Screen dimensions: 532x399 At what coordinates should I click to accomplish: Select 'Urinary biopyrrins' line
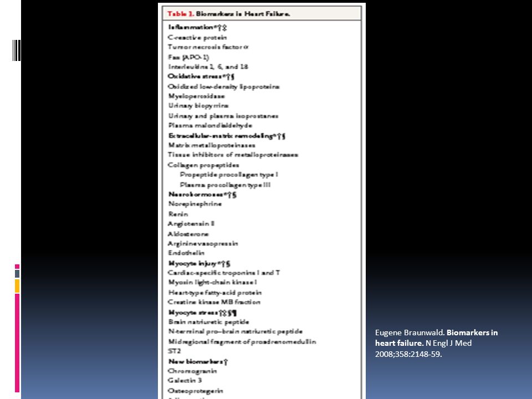(x=198, y=105)
